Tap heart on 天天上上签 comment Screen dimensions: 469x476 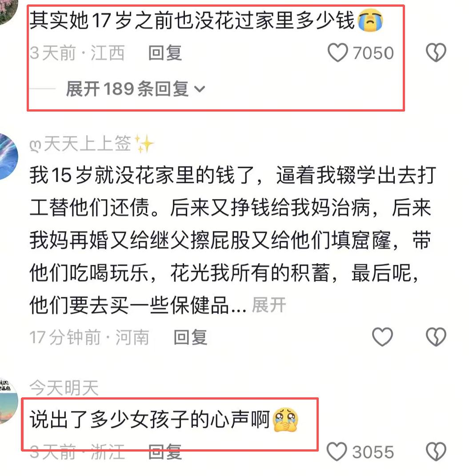click(x=382, y=336)
